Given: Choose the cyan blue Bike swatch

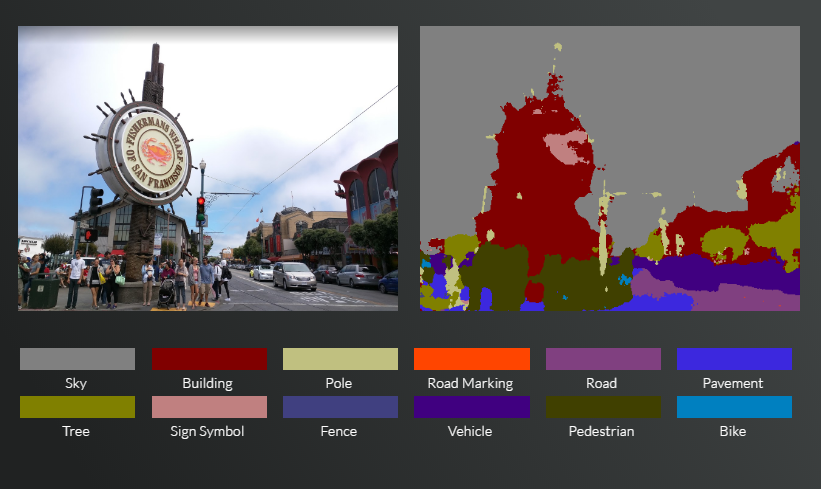Looking at the screenshot, I should pos(734,407).
